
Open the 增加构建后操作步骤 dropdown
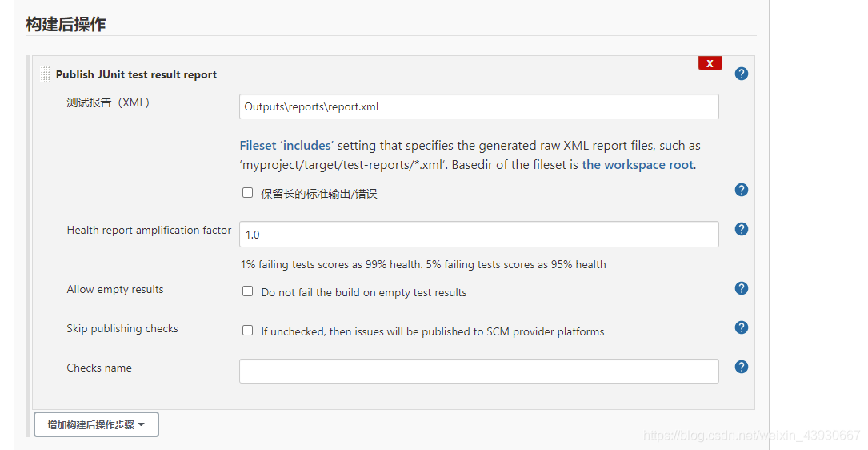point(96,424)
